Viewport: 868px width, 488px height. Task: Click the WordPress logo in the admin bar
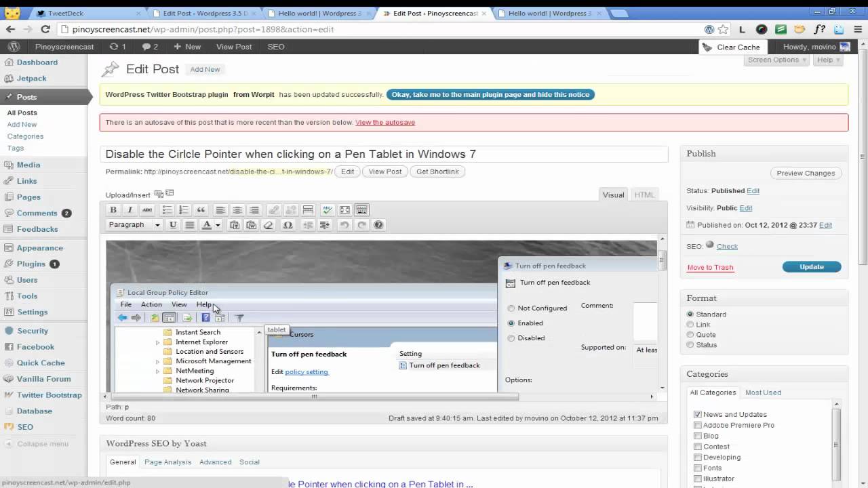(x=13, y=47)
